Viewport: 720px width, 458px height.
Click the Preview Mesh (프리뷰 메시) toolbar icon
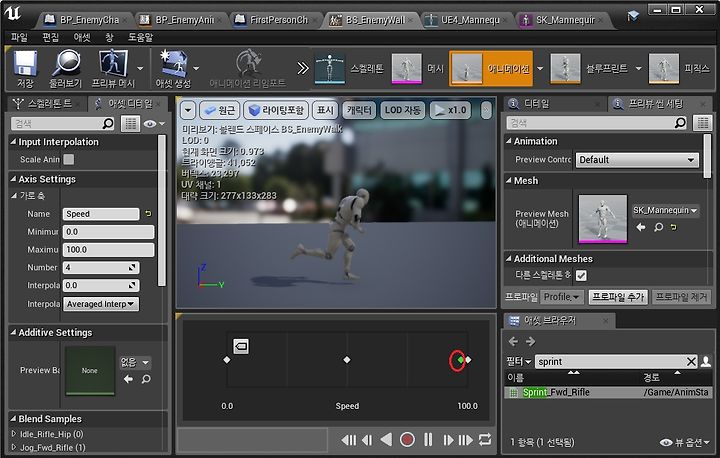click(x=113, y=69)
